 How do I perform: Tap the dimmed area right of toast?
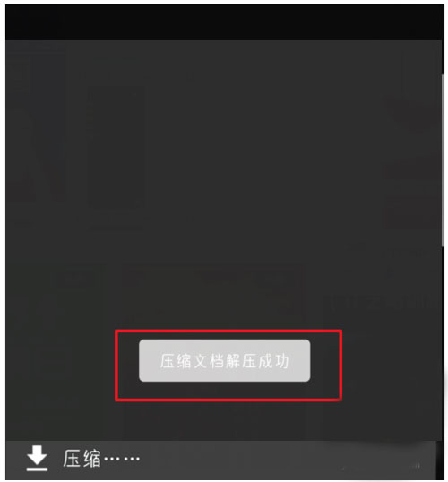coord(391,365)
